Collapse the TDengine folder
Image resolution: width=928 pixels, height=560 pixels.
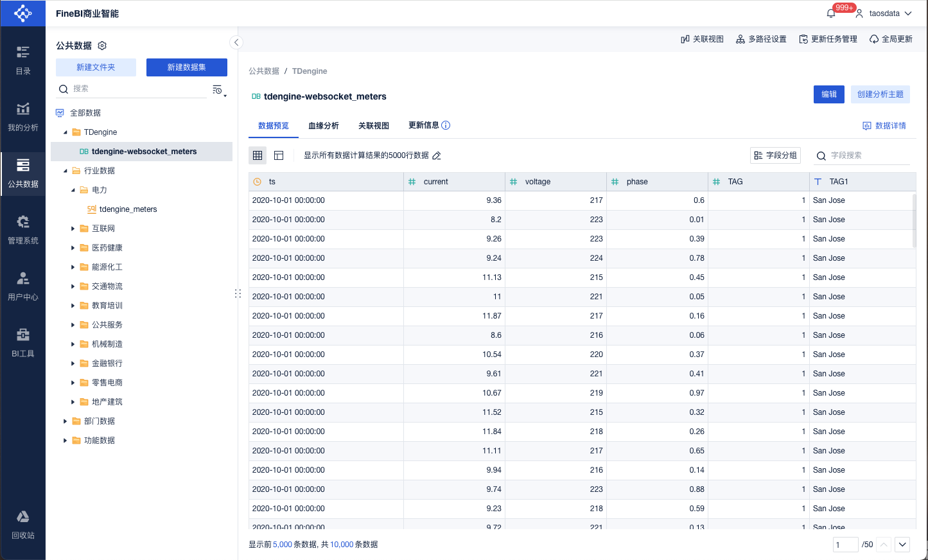click(65, 132)
